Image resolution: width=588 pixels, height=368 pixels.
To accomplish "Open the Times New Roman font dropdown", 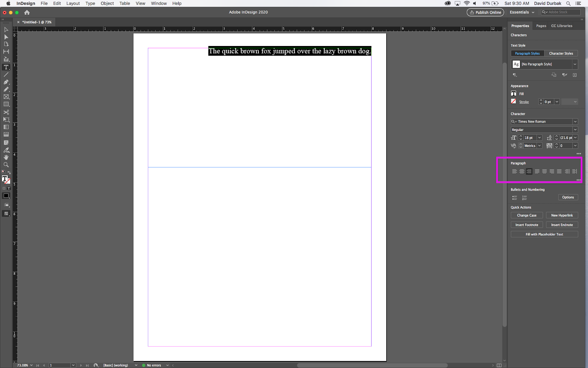I will point(575,121).
